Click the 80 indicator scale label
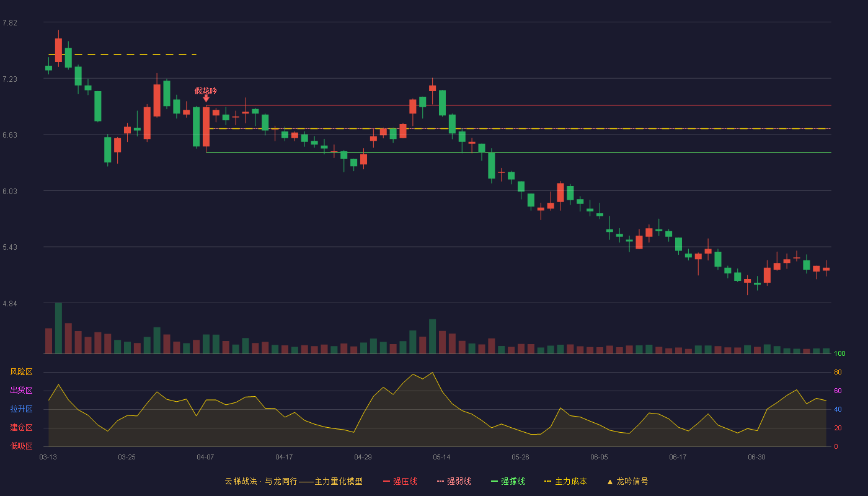 (838, 373)
